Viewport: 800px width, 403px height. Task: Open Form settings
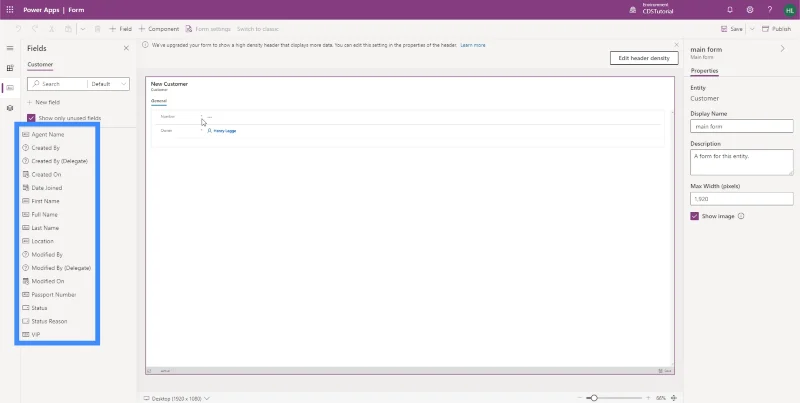[x=208, y=29]
